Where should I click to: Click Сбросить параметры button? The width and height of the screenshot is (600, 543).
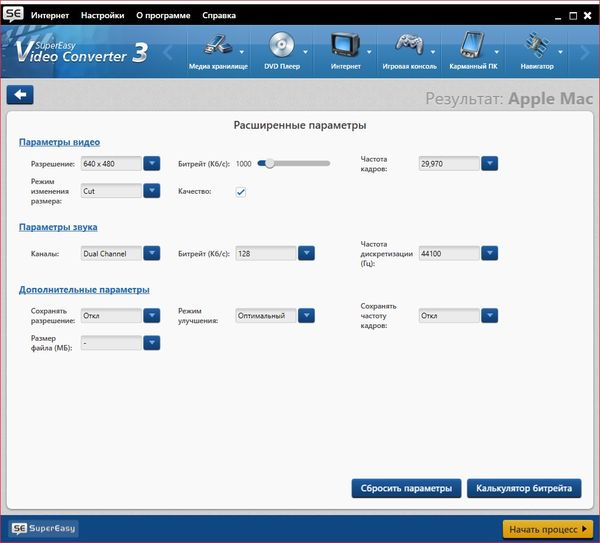tap(406, 488)
